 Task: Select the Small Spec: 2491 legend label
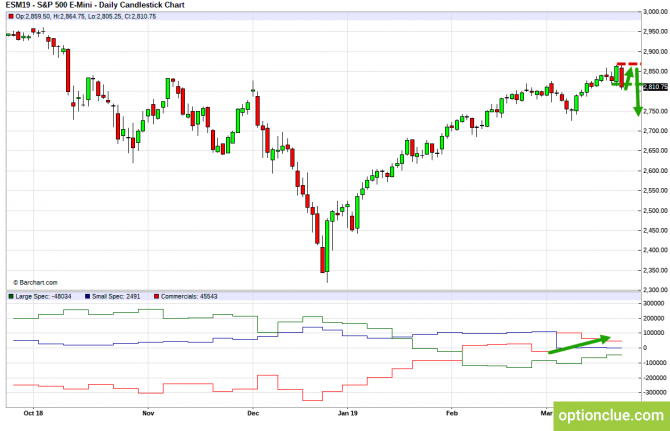116,296
